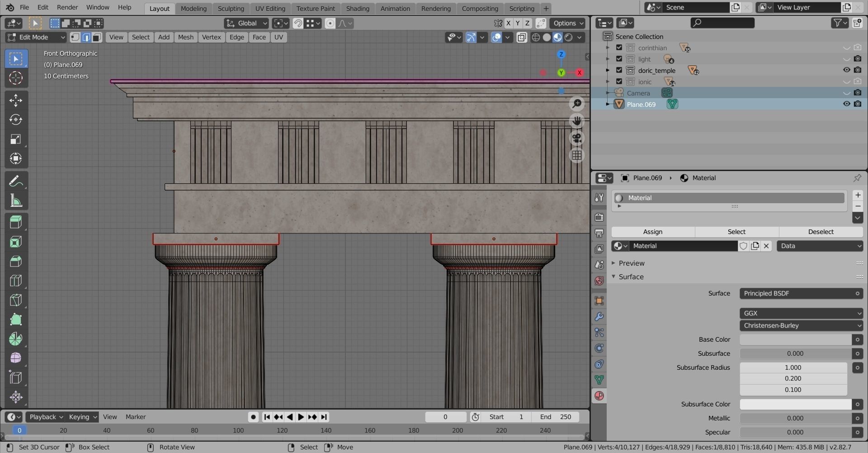Screen dimensions: 868x453
Task: Toggle ionic collection checkbox
Action: pyautogui.click(x=619, y=81)
